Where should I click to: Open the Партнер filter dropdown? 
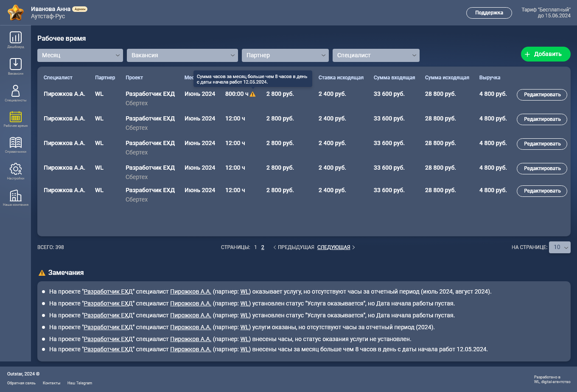[x=285, y=55]
